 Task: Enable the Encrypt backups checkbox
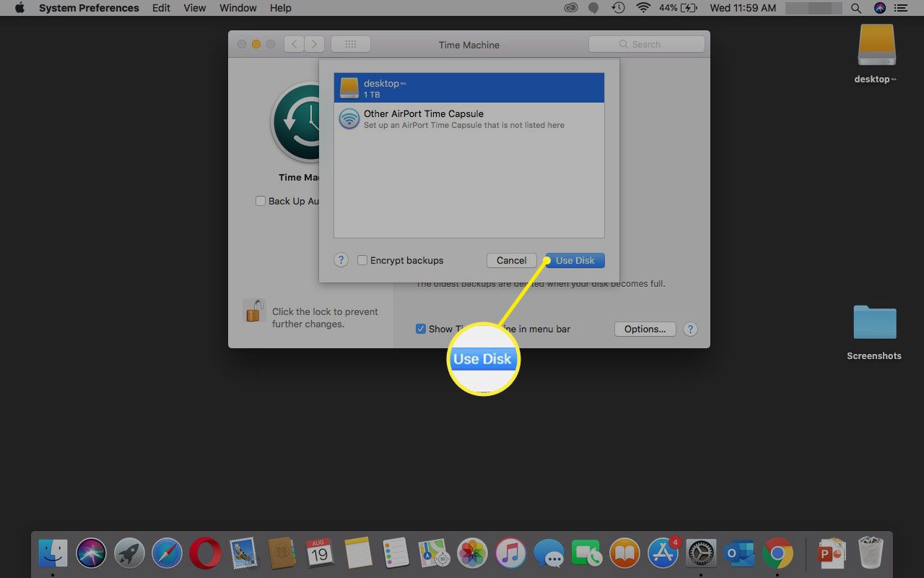click(362, 261)
